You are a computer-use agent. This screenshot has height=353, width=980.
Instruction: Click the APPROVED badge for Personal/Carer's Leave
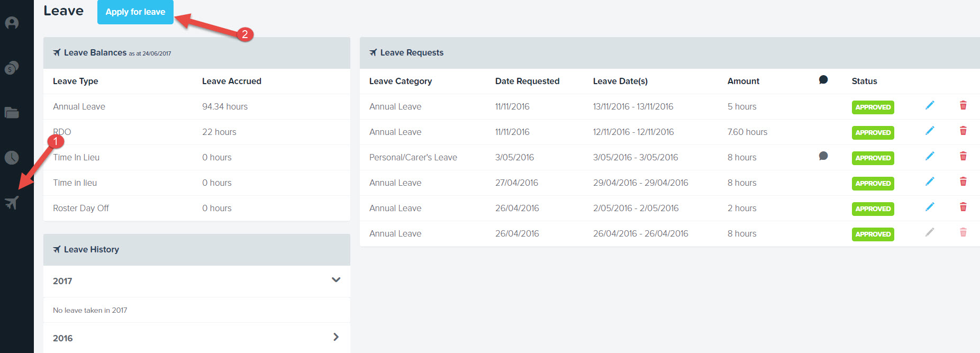tap(873, 158)
